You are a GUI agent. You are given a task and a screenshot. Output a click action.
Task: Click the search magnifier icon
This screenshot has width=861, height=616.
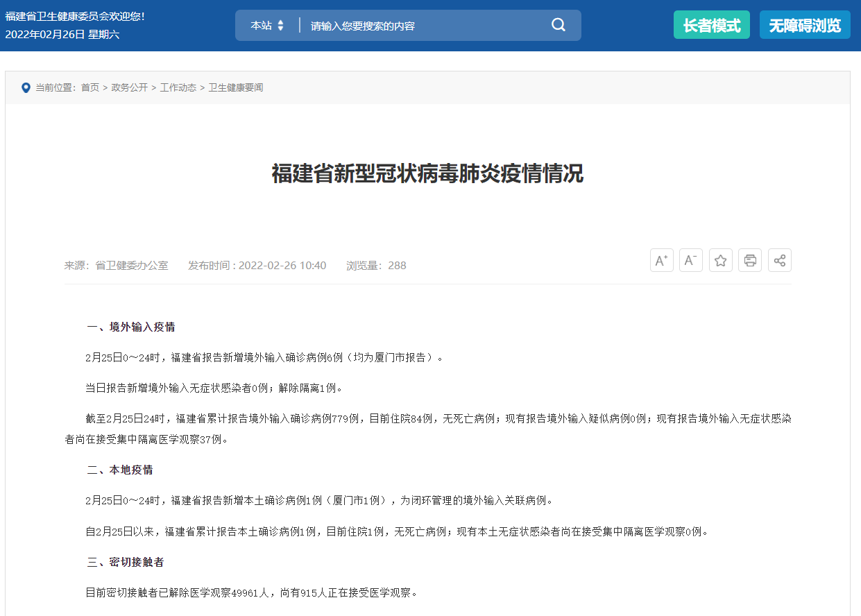click(x=559, y=25)
